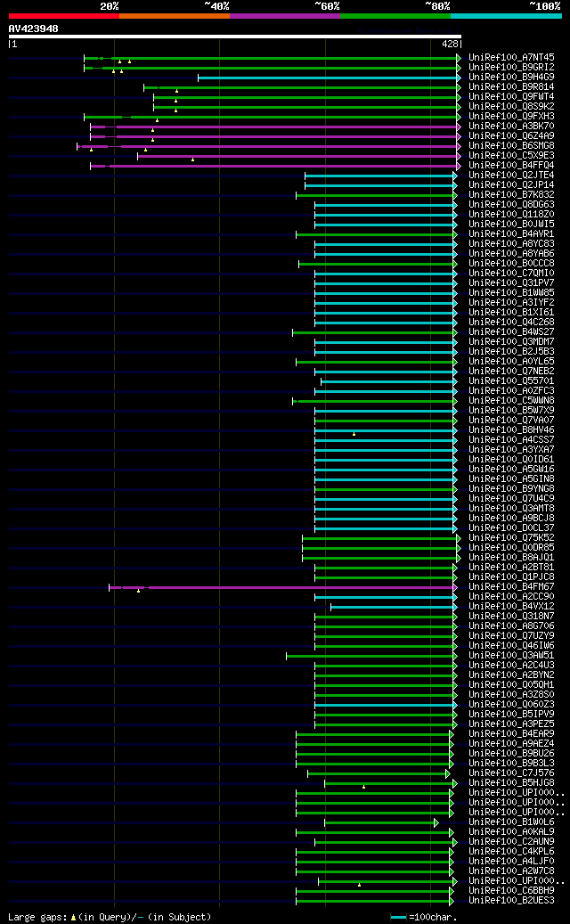Click hit label UniRef100_B9R814
Viewport: 570px width, 924px height.
[511, 87]
